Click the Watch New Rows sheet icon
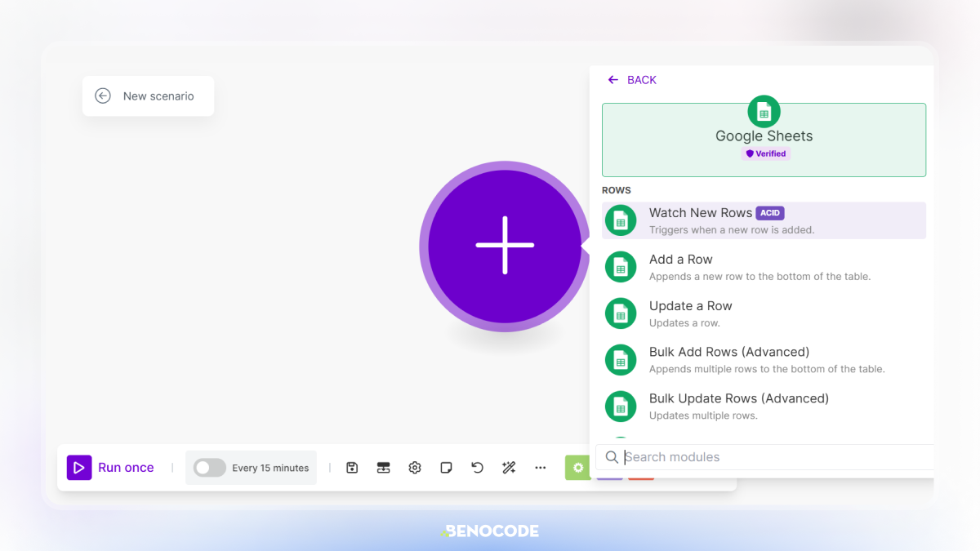980x551 pixels. click(x=621, y=220)
